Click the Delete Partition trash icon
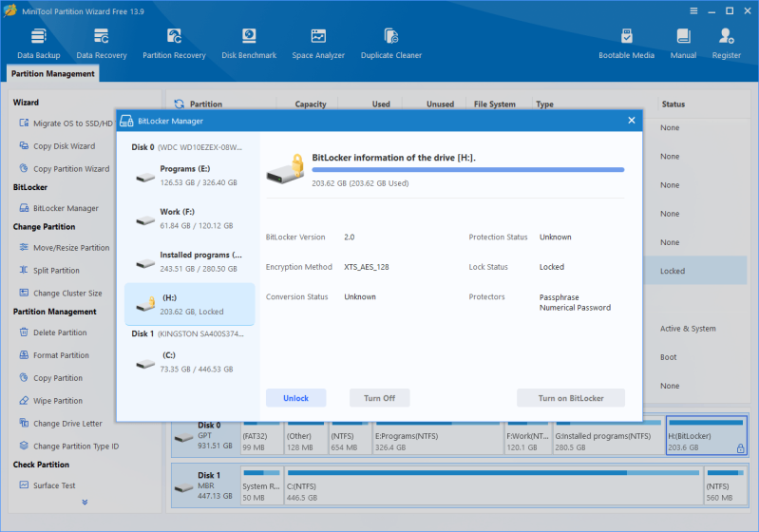The height and width of the screenshot is (532, 759). tap(24, 332)
